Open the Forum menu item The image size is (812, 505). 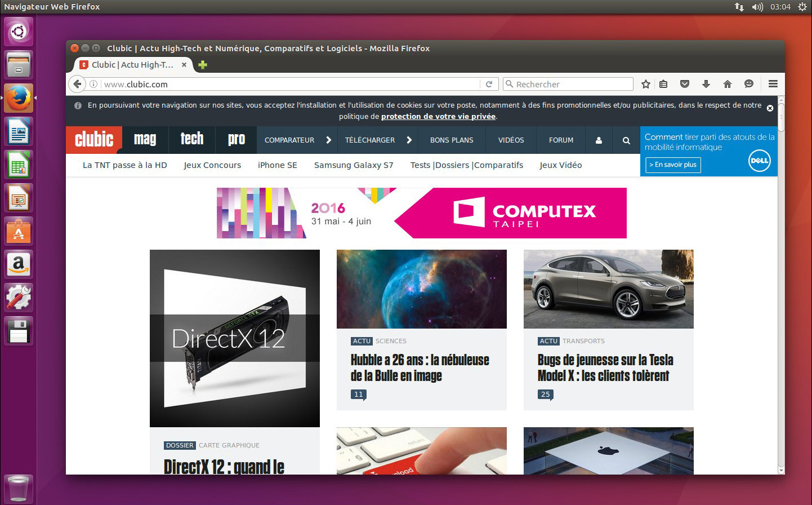point(561,140)
